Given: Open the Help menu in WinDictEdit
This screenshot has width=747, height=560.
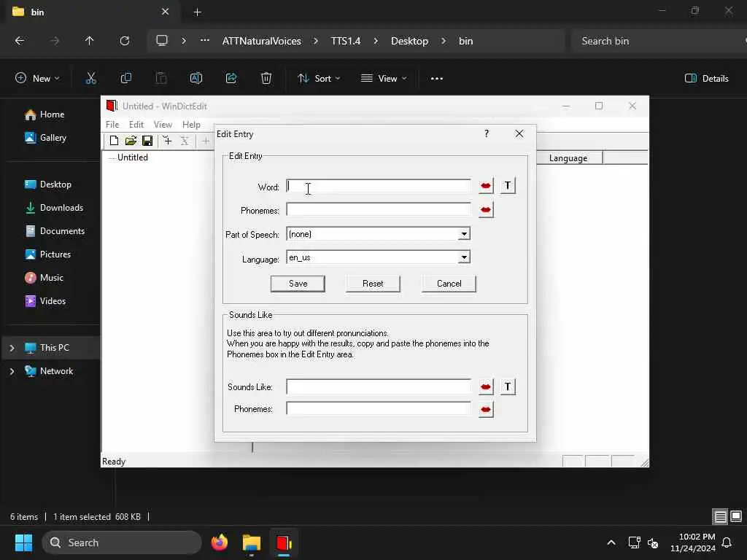Looking at the screenshot, I should (x=191, y=124).
